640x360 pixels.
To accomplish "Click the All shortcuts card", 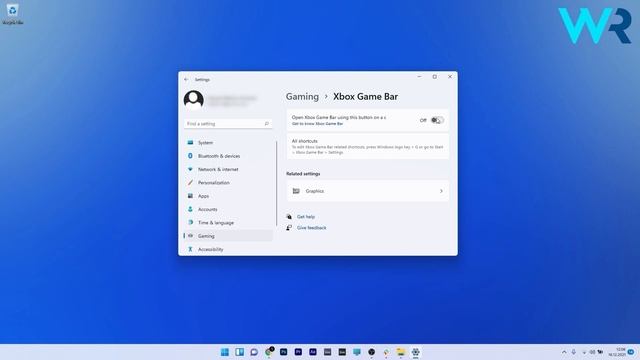I will 368,146.
